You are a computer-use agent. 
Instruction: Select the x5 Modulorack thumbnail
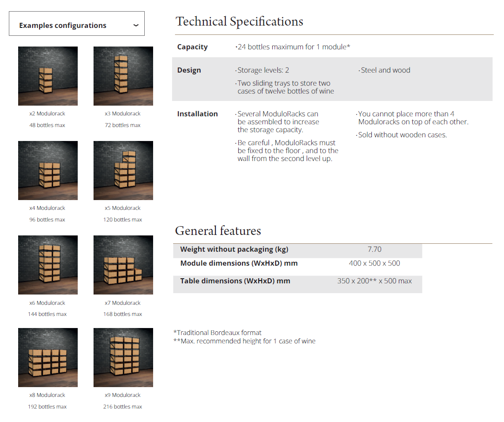[123, 170]
